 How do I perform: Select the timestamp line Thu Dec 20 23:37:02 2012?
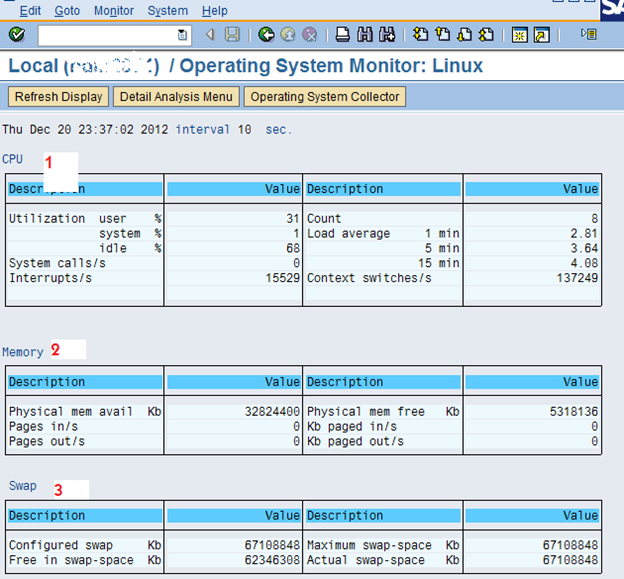85,129
